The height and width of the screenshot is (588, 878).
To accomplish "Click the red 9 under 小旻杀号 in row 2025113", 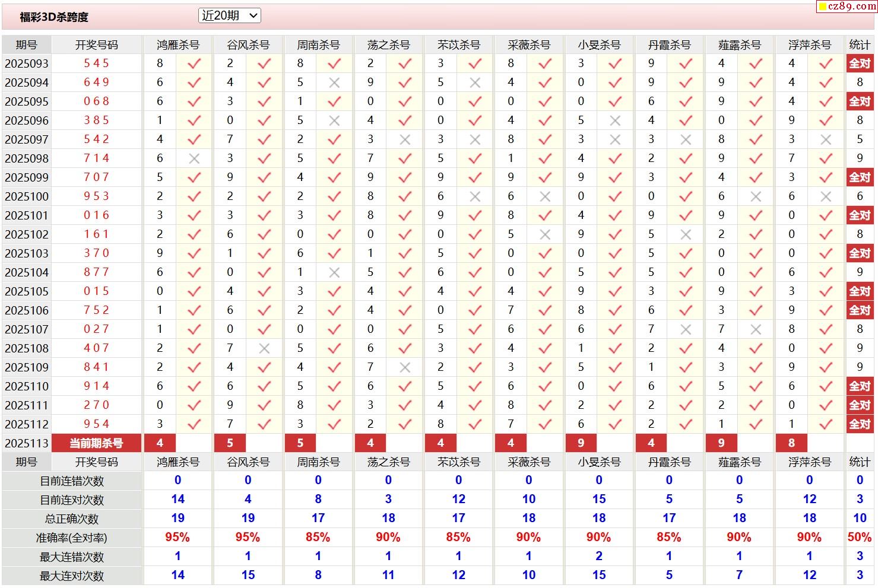I will pos(581,443).
